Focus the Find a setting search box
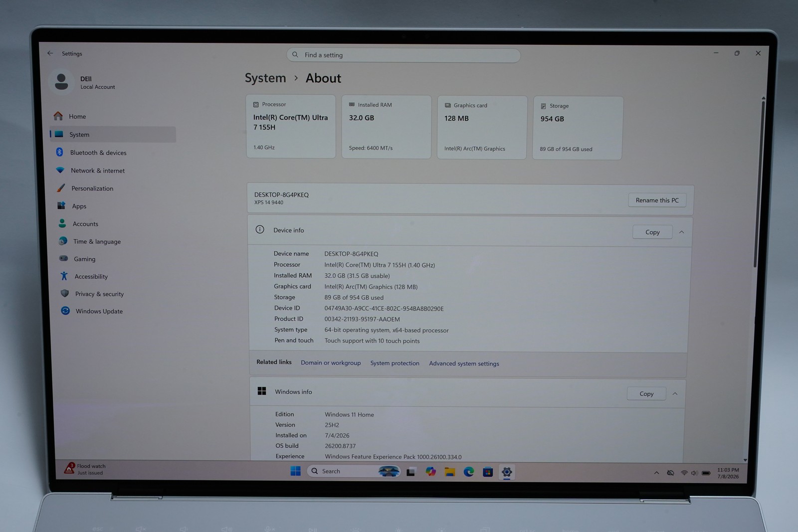Screen dimensions: 798x532 click(403, 55)
